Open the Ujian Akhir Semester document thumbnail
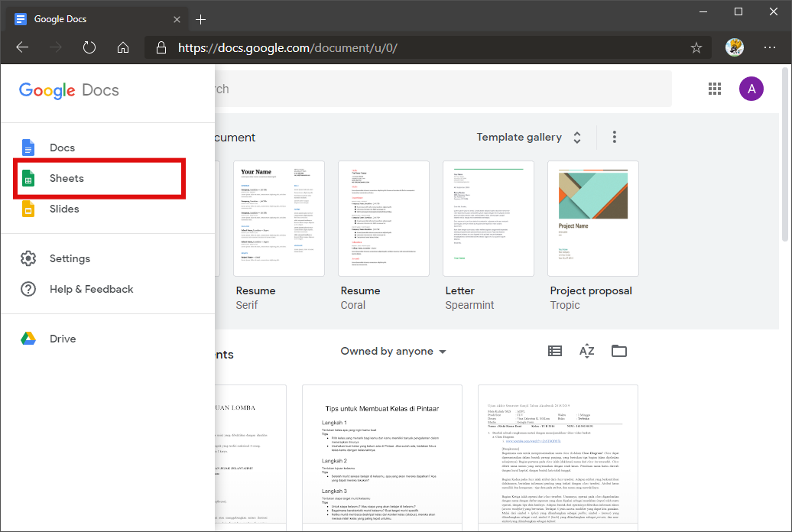Viewport: 792px width, 532px height. [558, 457]
